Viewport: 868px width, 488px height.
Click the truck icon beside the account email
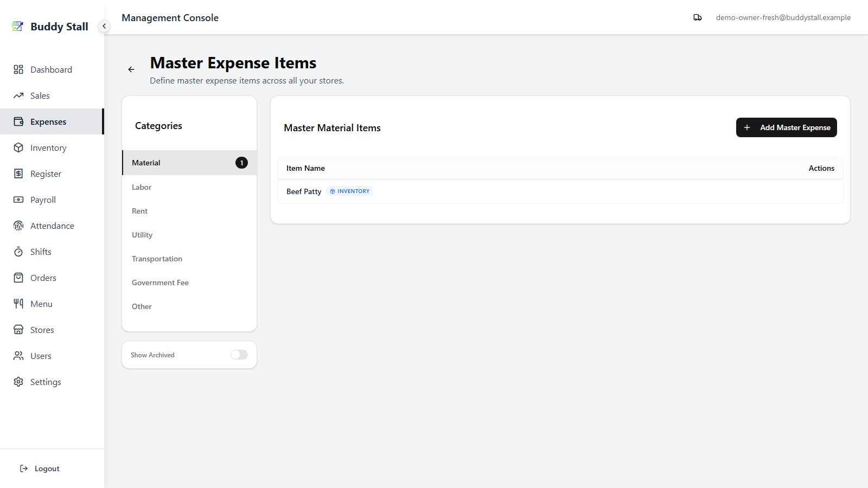click(698, 17)
